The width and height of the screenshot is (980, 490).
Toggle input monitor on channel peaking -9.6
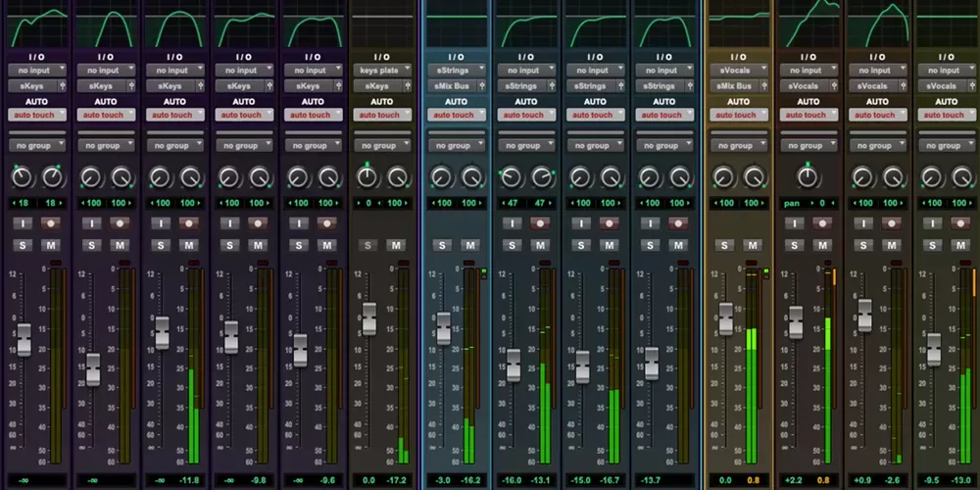tap(299, 223)
